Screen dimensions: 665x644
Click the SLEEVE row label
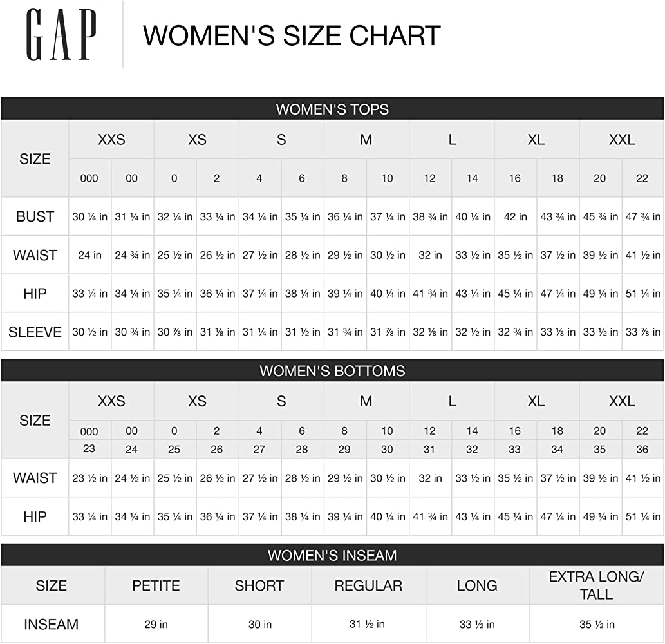[35, 332]
